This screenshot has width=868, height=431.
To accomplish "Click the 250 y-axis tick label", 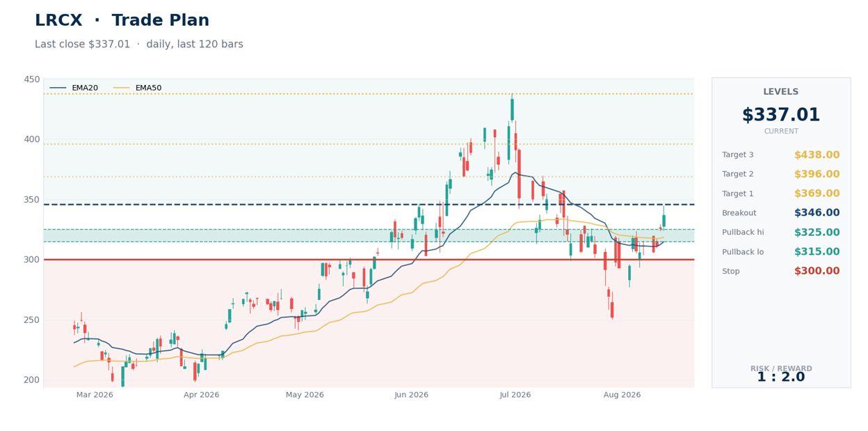I will pyautogui.click(x=32, y=320).
